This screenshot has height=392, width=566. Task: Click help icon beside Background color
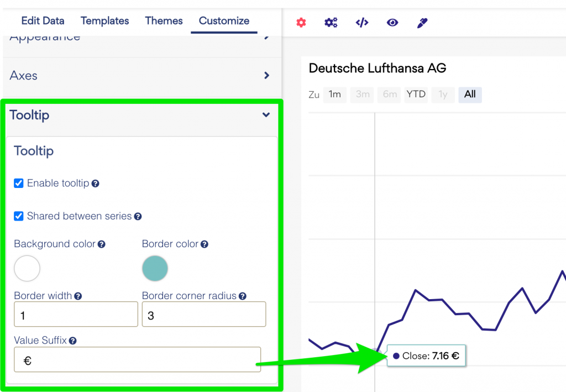coord(102,244)
